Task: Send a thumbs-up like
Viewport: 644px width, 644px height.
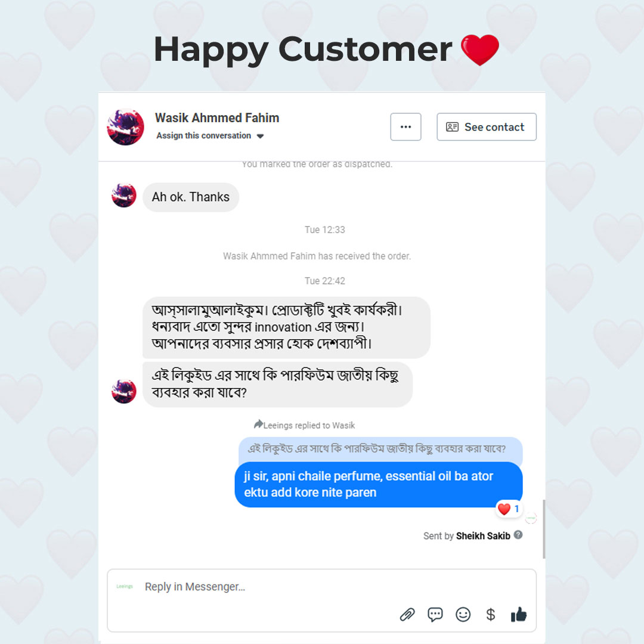Action: (x=519, y=614)
